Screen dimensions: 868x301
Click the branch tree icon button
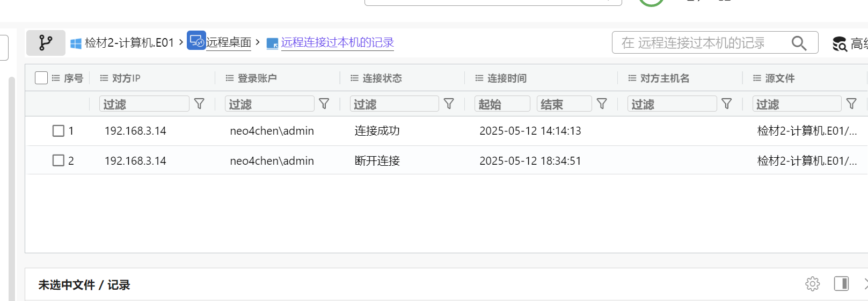46,43
